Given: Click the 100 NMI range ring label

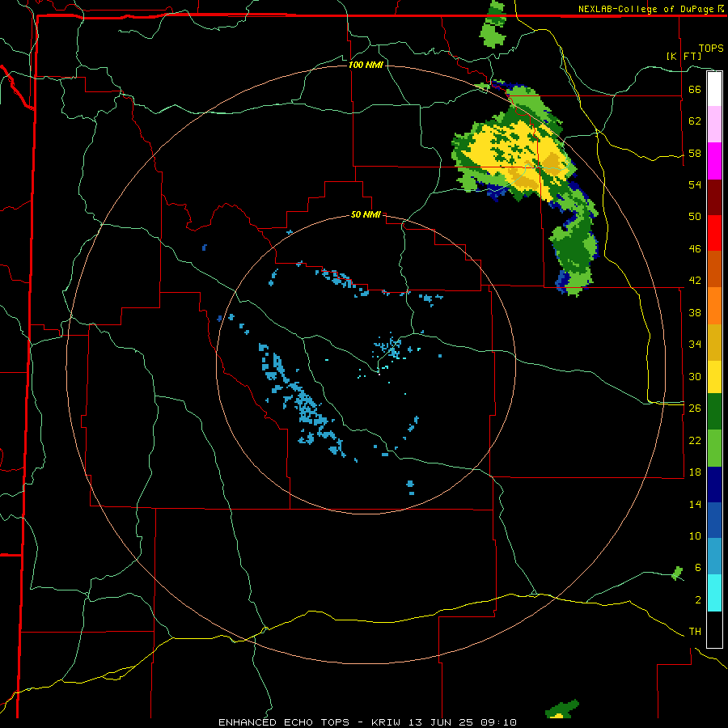Looking at the screenshot, I should pos(366,65).
